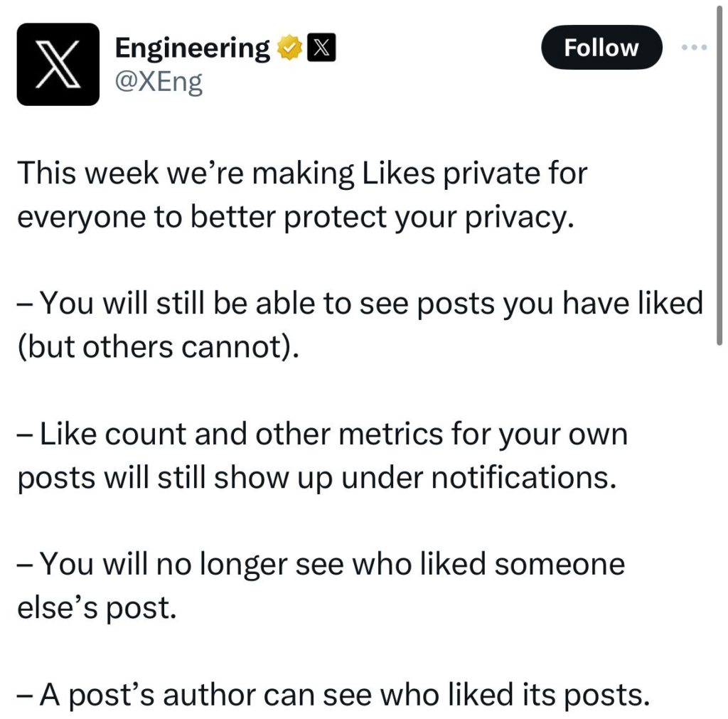Screen dimensions: 728x719
Task: Click the 'You will no longer see' line
Action: tap(321, 565)
